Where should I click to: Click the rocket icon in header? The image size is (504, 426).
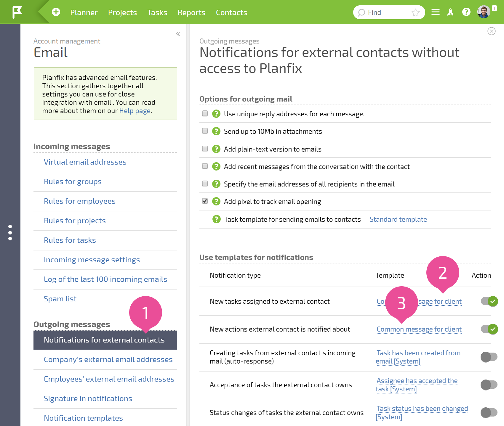pyautogui.click(x=450, y=12)
